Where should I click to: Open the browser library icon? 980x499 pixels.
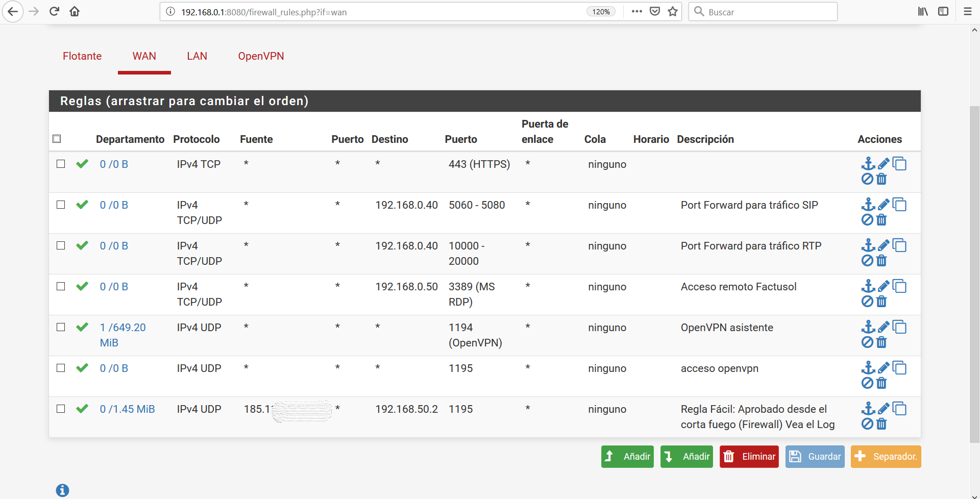pos(923,11)
